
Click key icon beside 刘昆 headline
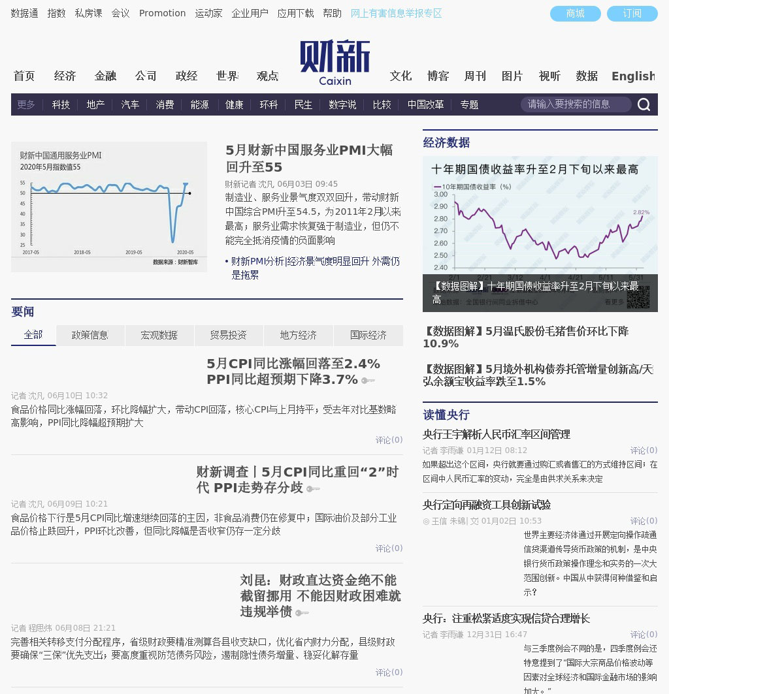click(x=301, y=613)
